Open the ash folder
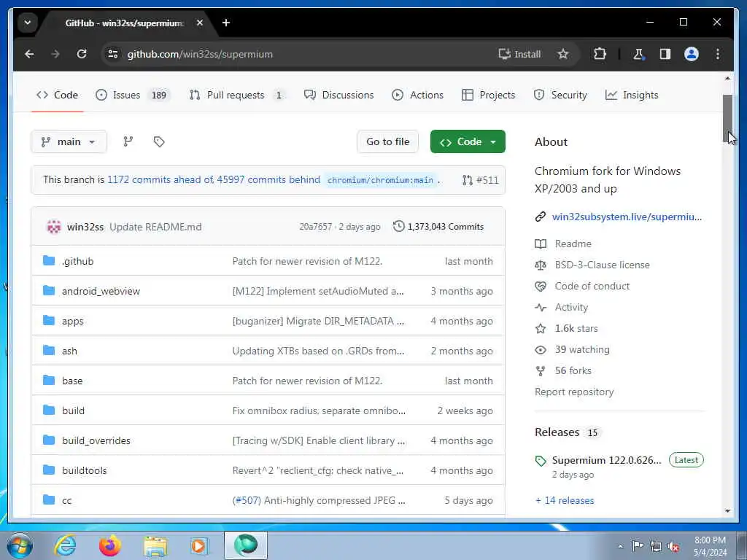The width and height of the screenshot is (747, 560). 69,351
